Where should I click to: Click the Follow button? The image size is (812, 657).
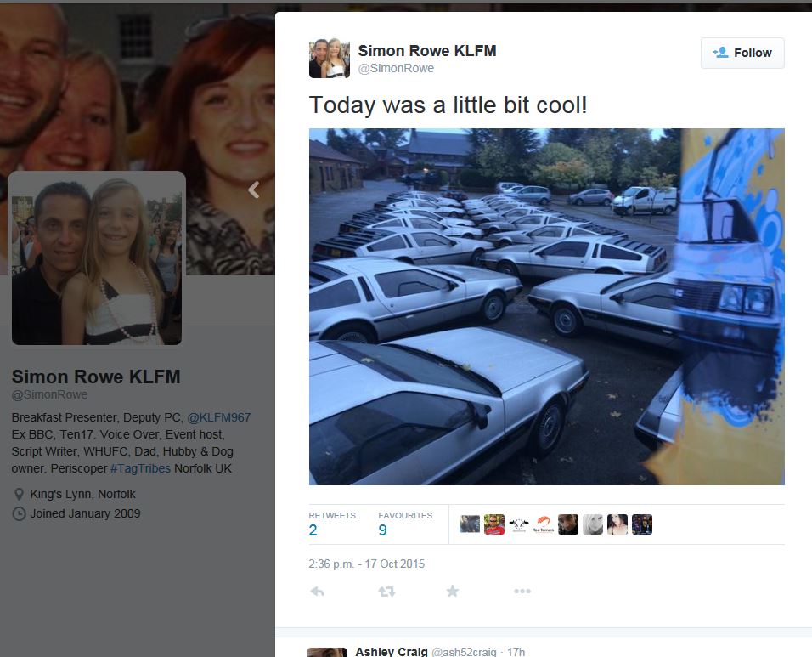click(742, 53)
